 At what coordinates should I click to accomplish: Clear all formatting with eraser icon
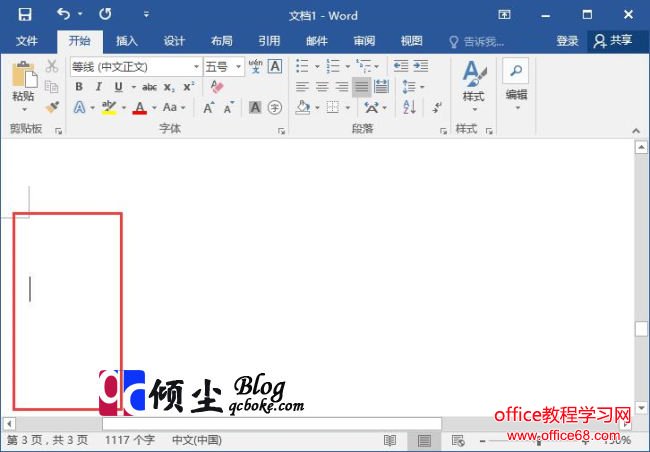click(x=217, y=87)
